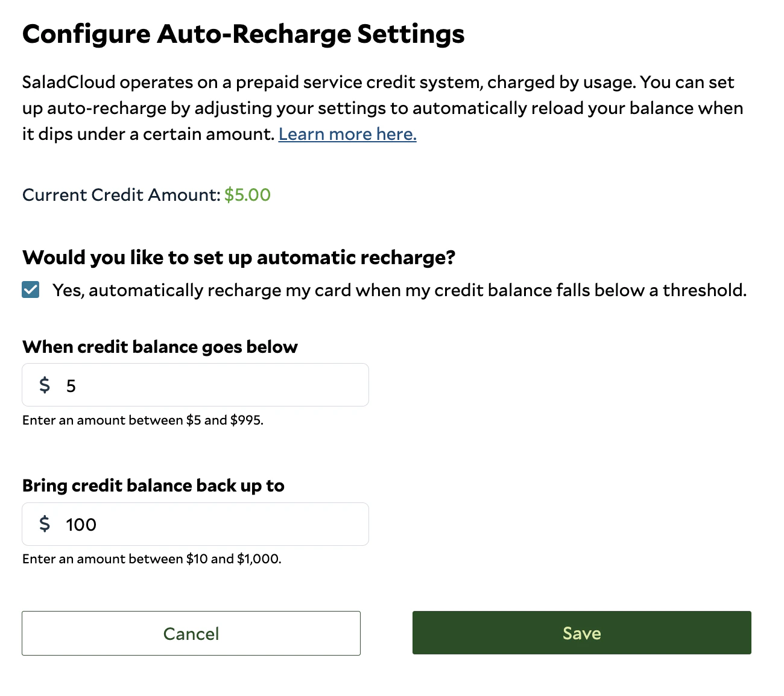Click the 'When credit balance goes below' label
Image resolution: width=784 pixels, height=696 pixels.
pos(160,347)
